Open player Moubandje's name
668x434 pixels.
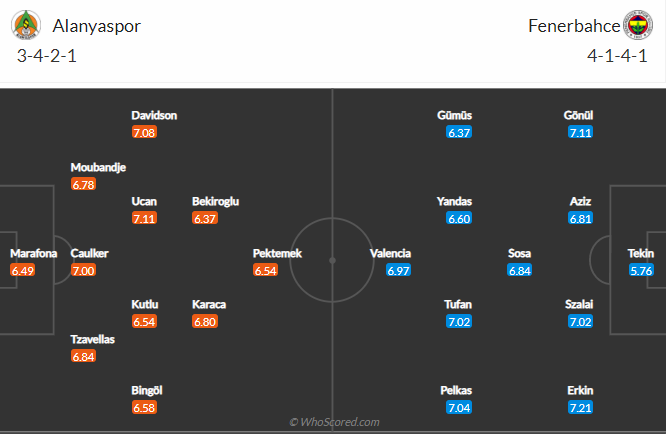pyautogui.click(x=98, y=167)
